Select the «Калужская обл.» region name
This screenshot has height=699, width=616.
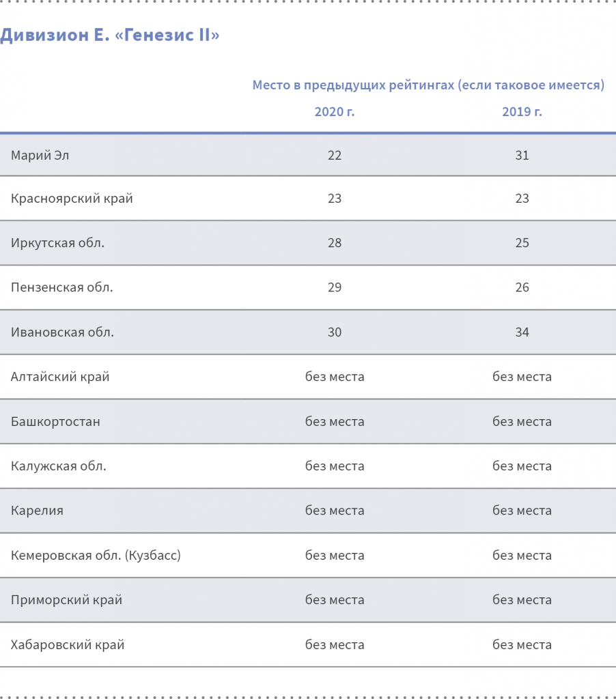point(58,466)
